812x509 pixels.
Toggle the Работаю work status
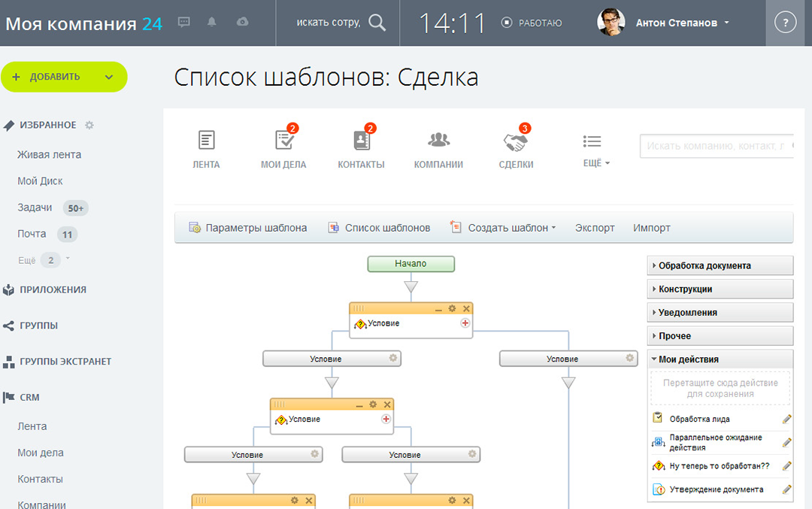[x=532, y=23]
